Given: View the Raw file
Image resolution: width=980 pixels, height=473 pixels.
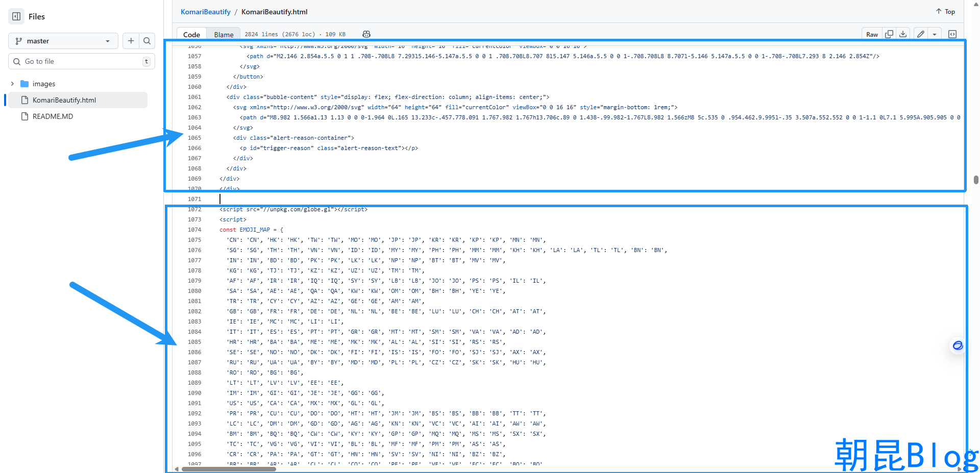Looking at the screenshot, I should (872, 34).
